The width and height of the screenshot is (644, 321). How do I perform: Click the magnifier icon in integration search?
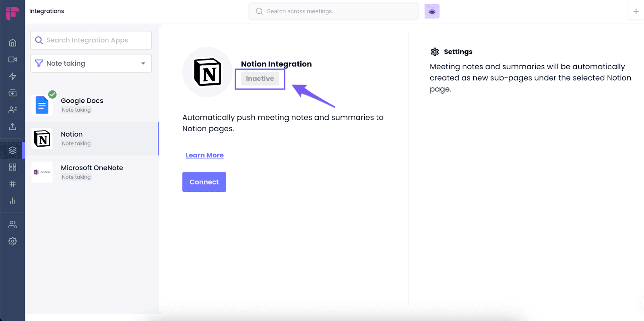39,40
